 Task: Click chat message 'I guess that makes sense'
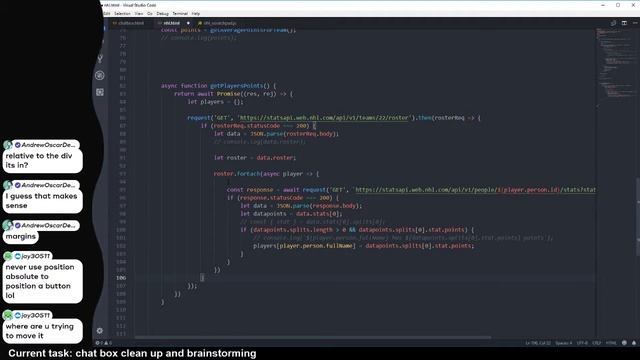click(42, 201)
